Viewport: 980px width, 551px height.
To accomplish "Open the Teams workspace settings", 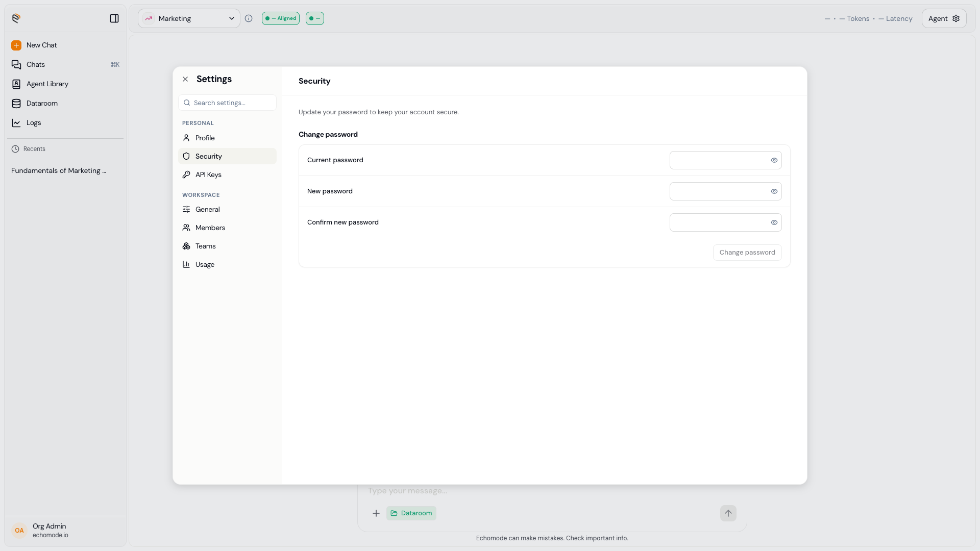I will [x=227, y=246].
